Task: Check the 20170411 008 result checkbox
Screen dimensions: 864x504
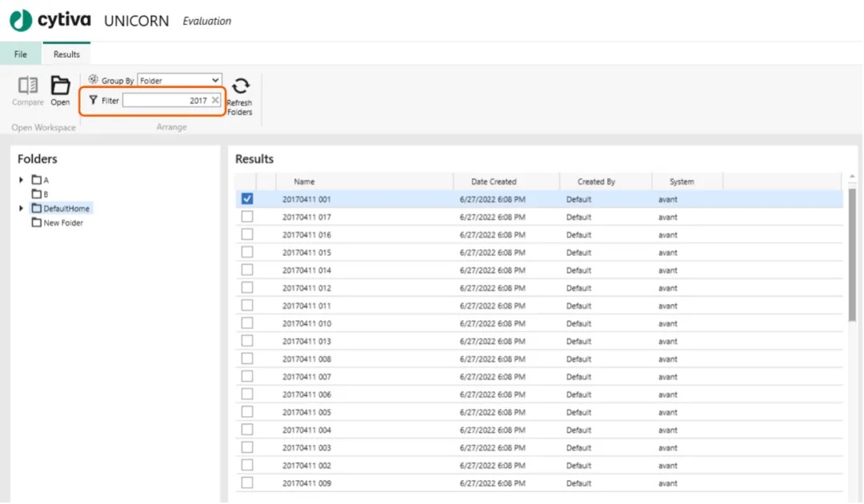Action: [x=247, y=358]
